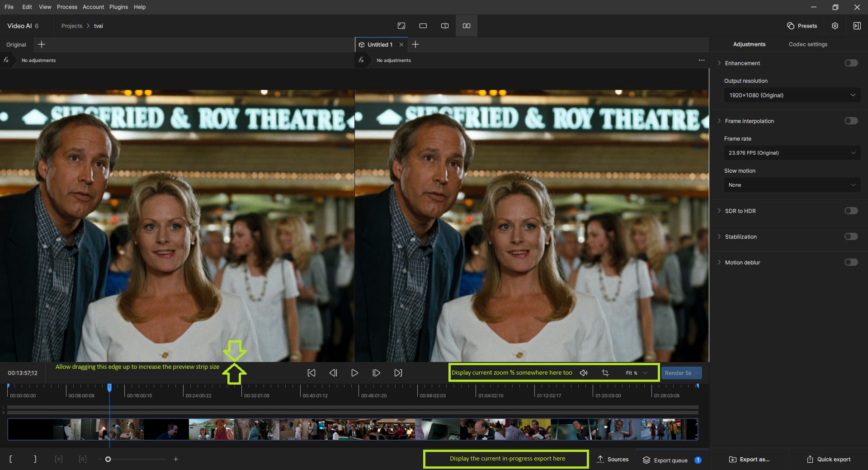Viewport: 868px width, 470px height.
Task: Click the Export queue button
Action: pyautogui.click(x=671, y=460)
